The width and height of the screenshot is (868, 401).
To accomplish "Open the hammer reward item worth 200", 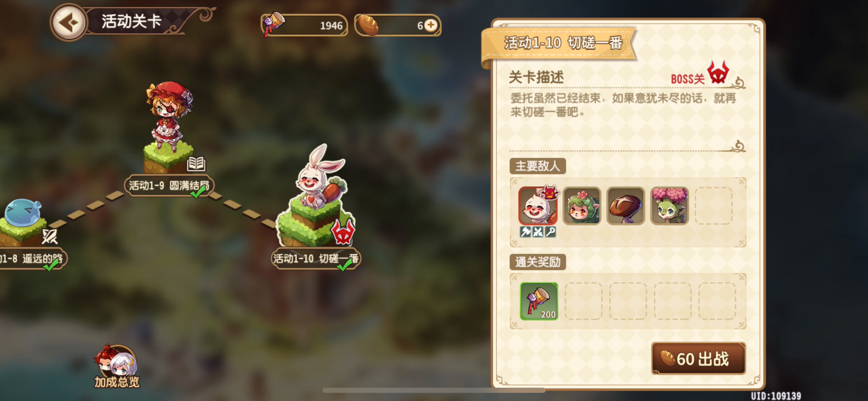I will pos(539,301).
